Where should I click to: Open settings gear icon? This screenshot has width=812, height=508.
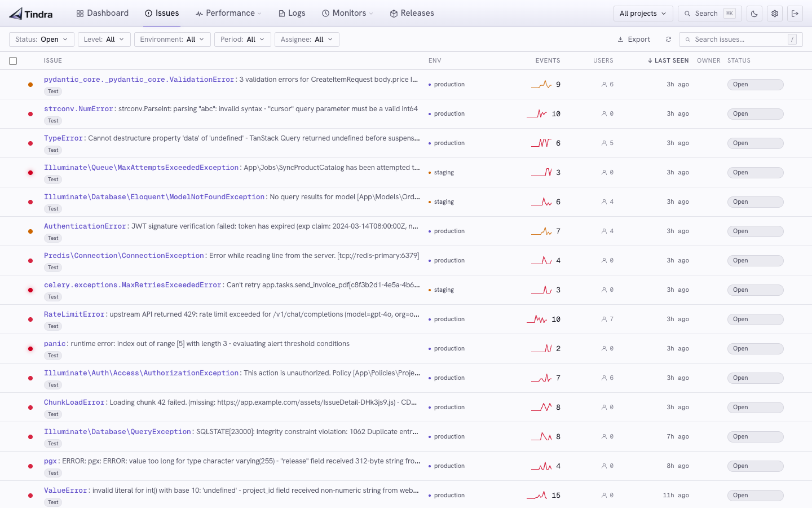point(775,14)
